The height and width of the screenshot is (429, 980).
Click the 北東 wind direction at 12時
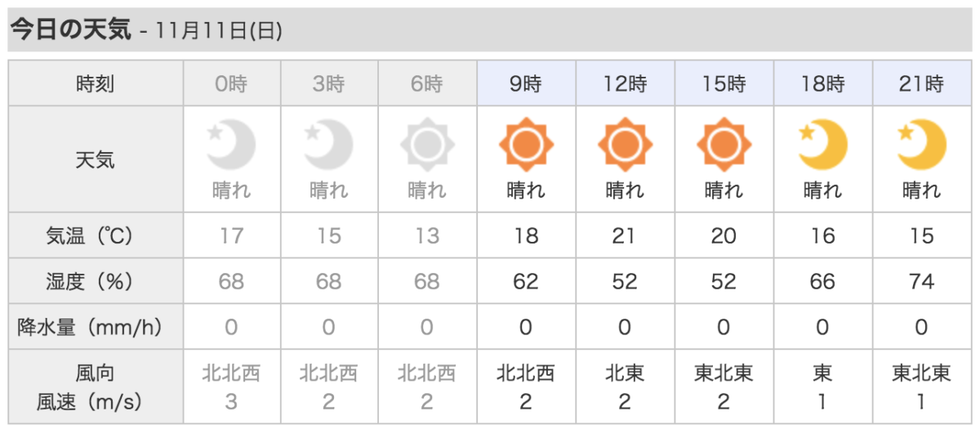click(x=625, y=374)
